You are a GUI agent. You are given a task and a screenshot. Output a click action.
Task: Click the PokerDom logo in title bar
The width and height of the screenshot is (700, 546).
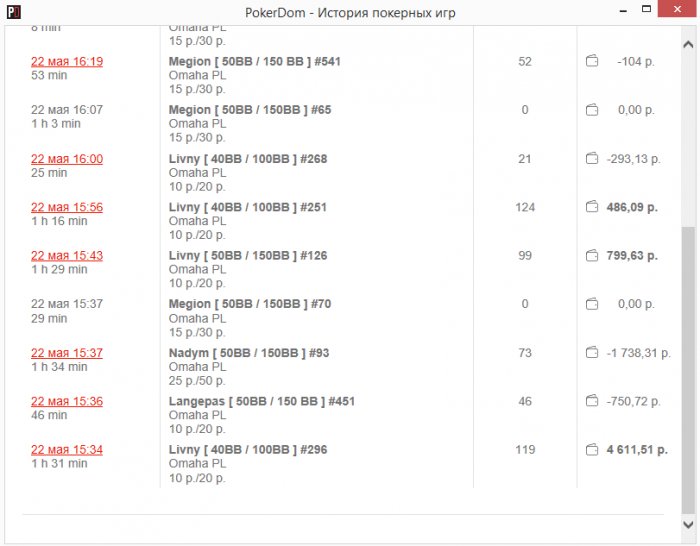13,12
